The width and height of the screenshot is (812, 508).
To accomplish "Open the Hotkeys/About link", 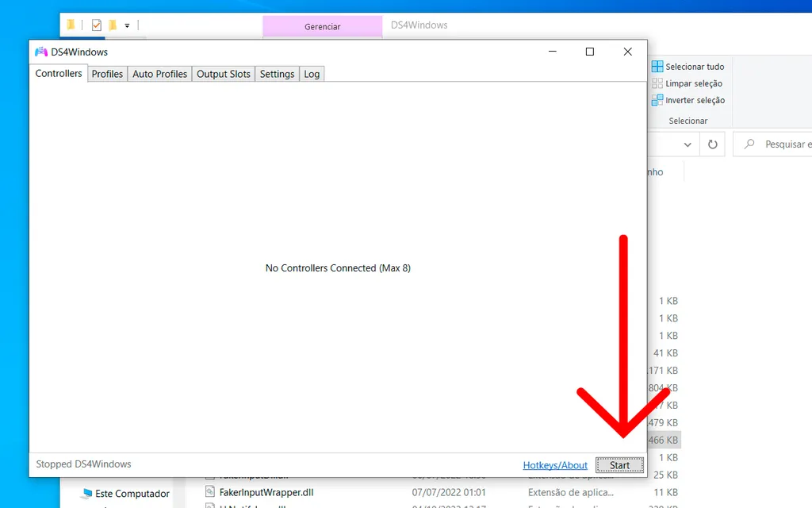I will tap(555, 465).
